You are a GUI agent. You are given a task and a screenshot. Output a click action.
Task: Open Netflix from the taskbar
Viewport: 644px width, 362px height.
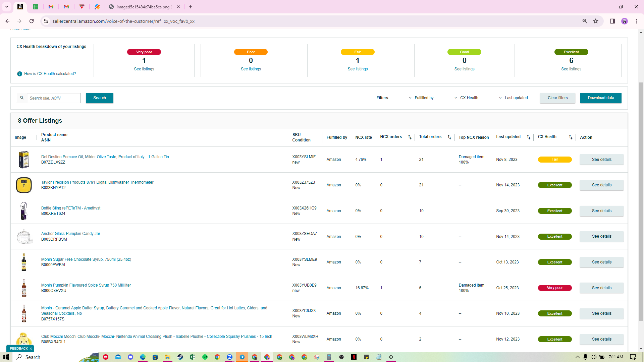pyautogui.click(x=354, y=357)
